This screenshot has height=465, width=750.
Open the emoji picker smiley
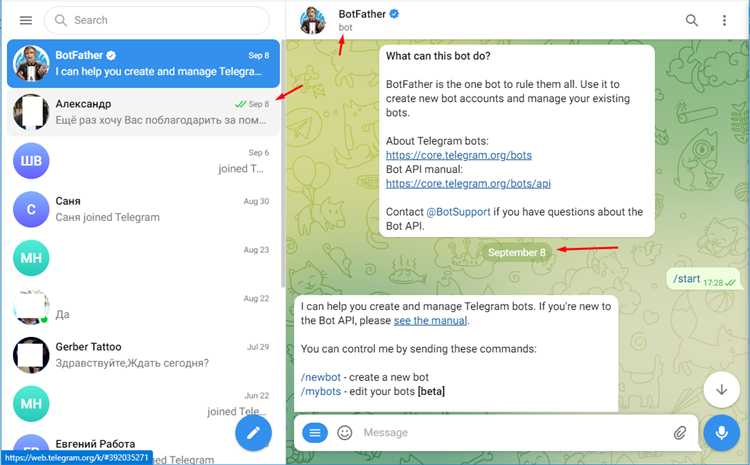point(344,432)
